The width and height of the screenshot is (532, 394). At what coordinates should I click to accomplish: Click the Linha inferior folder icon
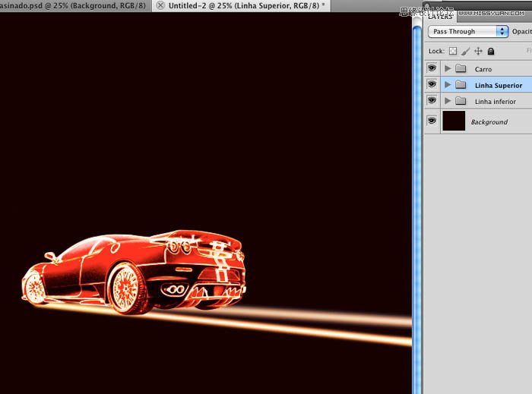[x=461, y=101]
